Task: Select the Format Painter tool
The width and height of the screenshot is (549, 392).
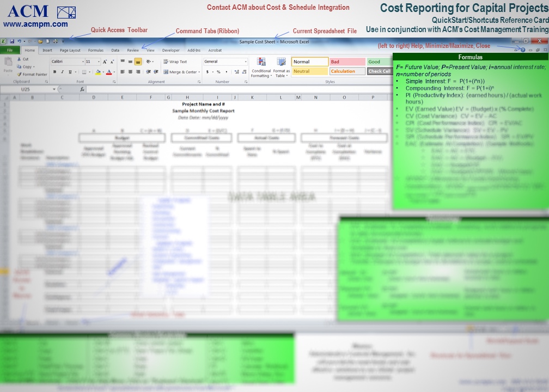Action: point(32,74)
